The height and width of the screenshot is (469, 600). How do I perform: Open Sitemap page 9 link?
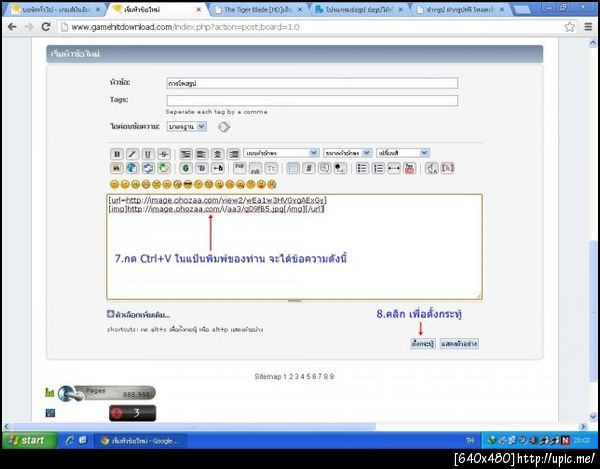(332, 376)
